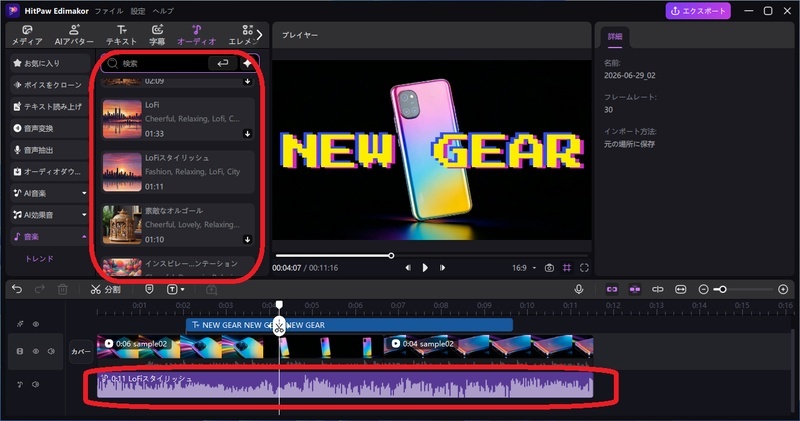Image resolution: width=800 pixels, height=421 pixels.
Task: Mute the music track
Action: coord(35,384)
